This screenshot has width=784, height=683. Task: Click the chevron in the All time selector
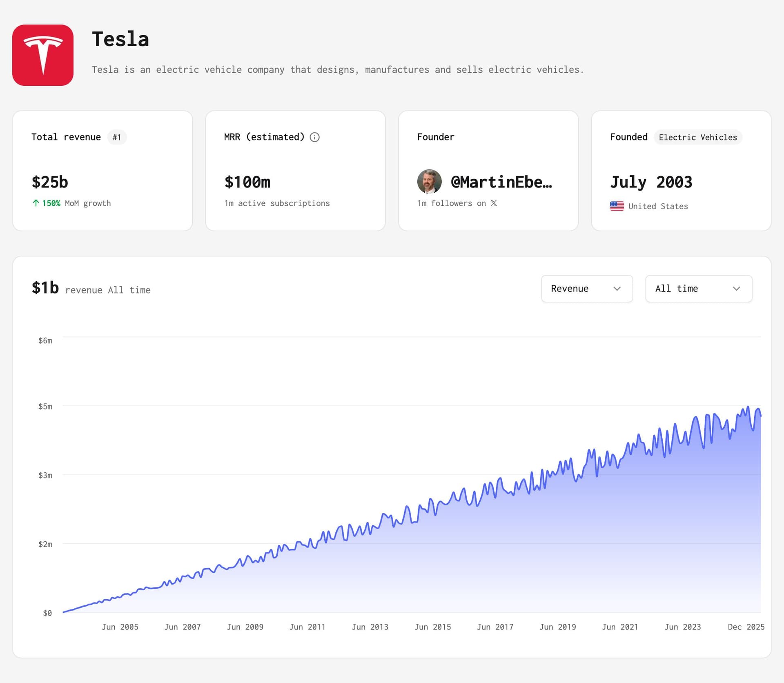pos(736,289)
